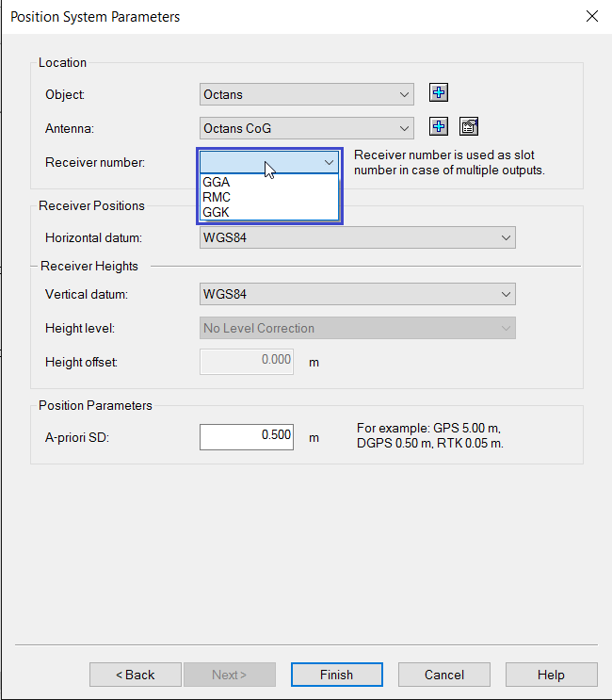The image size is (612, 700).
Task: Add new object with plus icon beside Octans
Action: pyautogui.click(x=439, y=93)
